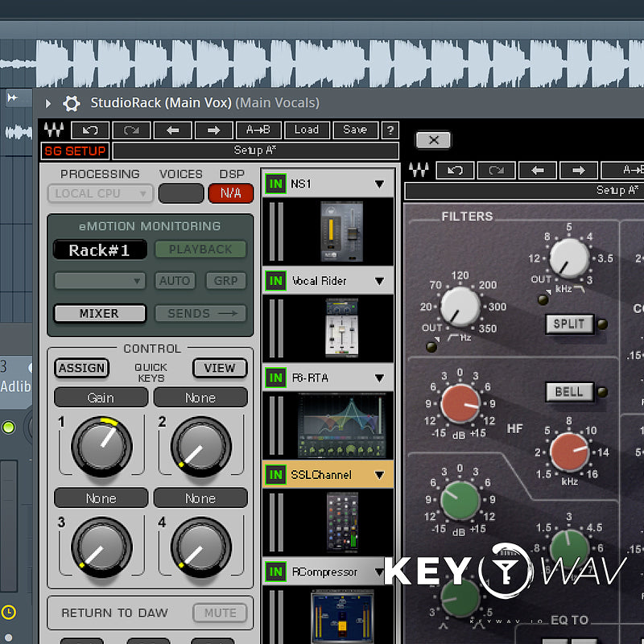Toggle the IN bypass for RCompressor
Screen dimensions: 644x644
[x=275, y=572]
